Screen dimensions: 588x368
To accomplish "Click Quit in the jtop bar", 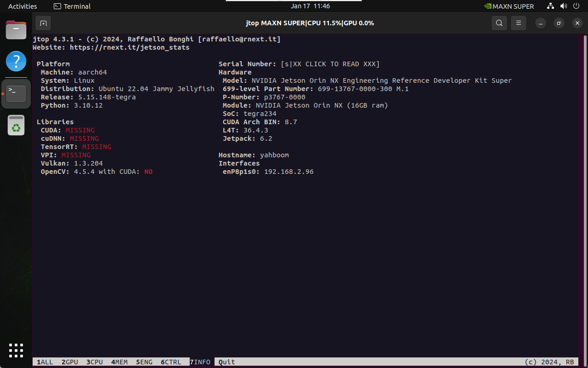I will tap(227, 362).
